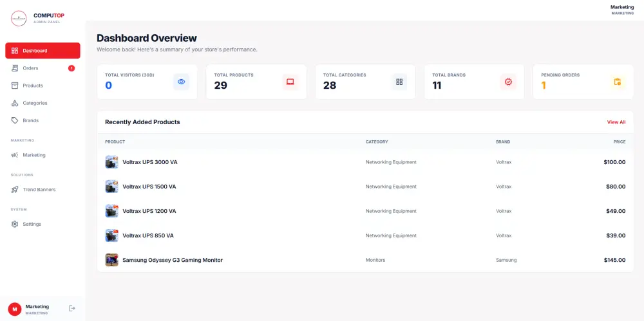Image resolution: width=644 pixels, height=321 pixels.
Task: Click the Total Categories value 28
Action: (330, 86)
